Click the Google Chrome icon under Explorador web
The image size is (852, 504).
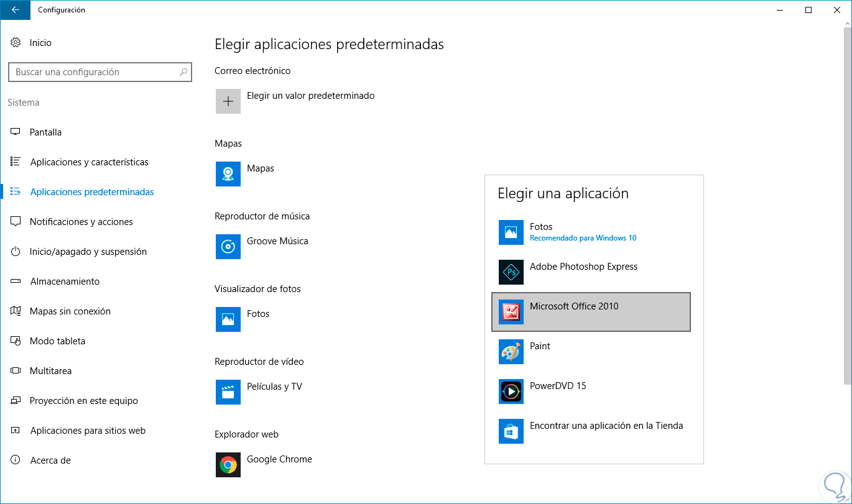click(228, 465)
